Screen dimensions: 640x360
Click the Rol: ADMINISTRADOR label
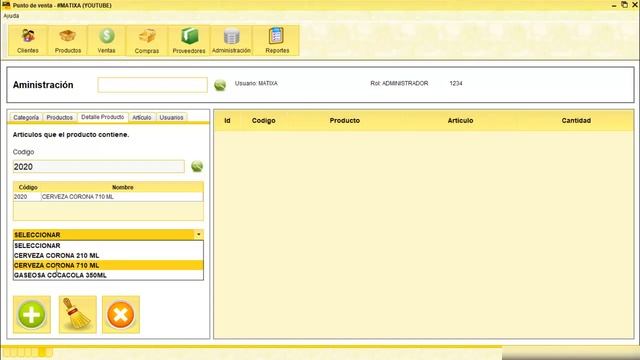coord(399,83)
